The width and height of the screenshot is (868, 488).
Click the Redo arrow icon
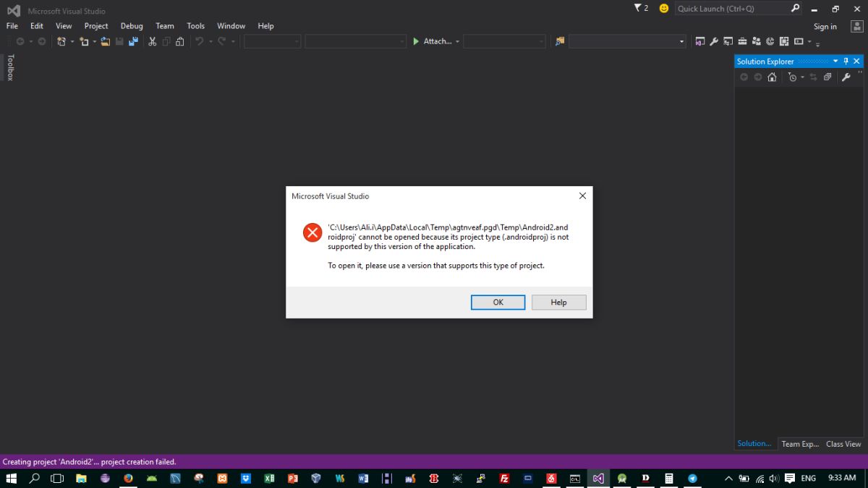[222, 41]
